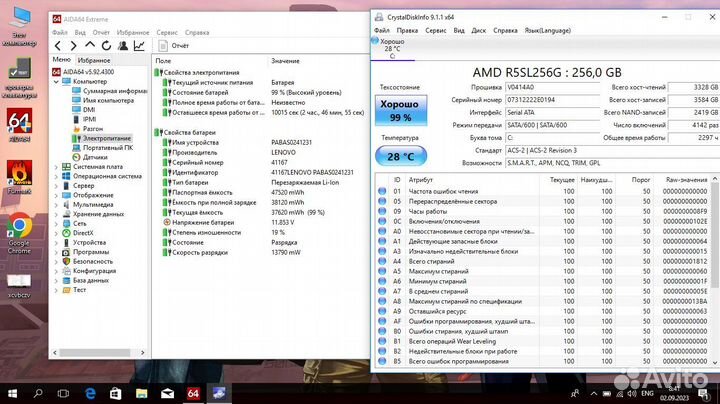The height and width of the screenshot is (404, 720).
Task: Click AIDA64 tree horizontal scrollbar right arrow
Action: pyautogui.click(x=142, y=353)
